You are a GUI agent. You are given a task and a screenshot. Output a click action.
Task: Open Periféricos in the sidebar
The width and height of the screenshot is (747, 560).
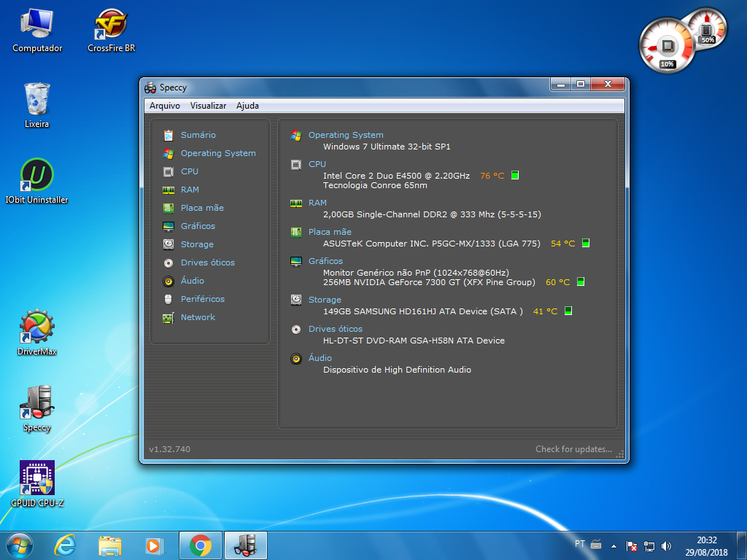[x=203, y=299]
